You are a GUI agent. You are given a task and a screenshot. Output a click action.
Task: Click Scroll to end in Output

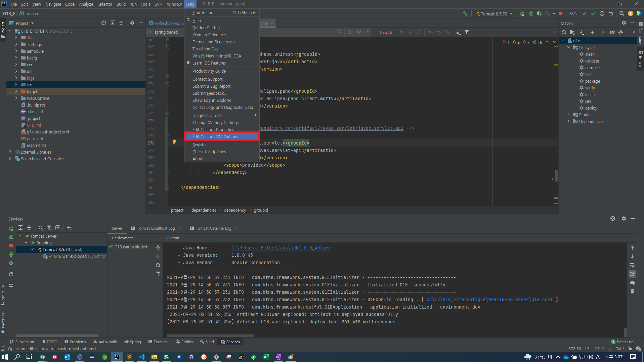632,274
